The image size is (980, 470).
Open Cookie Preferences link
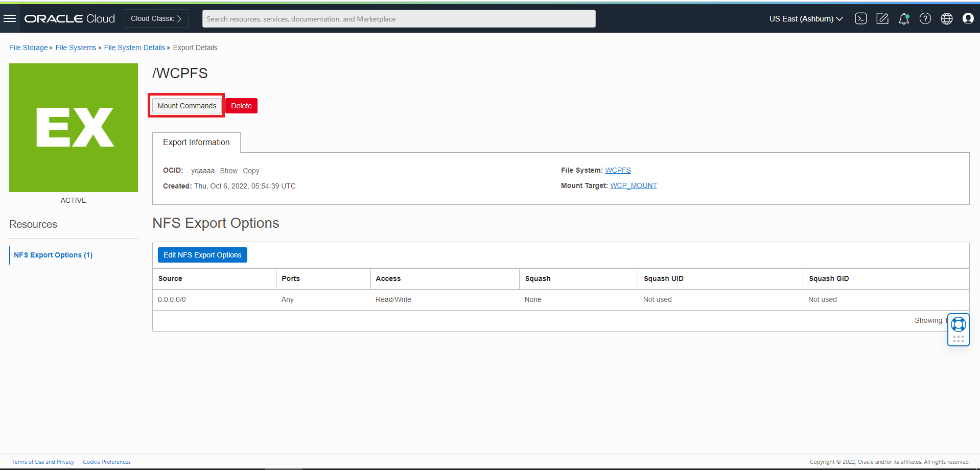107,462
